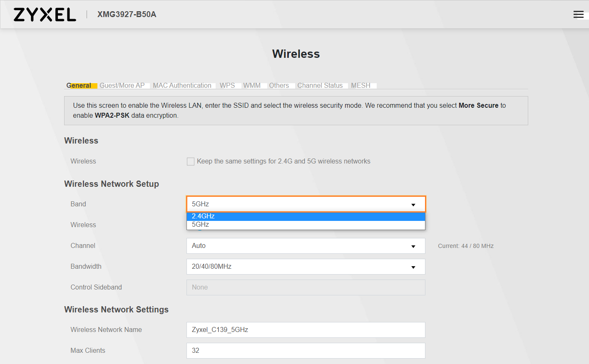
Task: Click the Wireless Network Name field
Action: pyautogui.click(x=306, y=330)
